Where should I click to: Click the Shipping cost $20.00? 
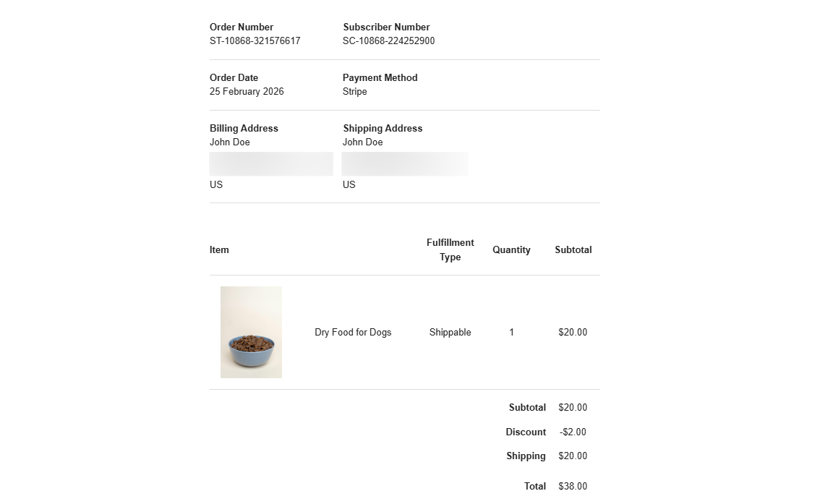click(573, 456)
